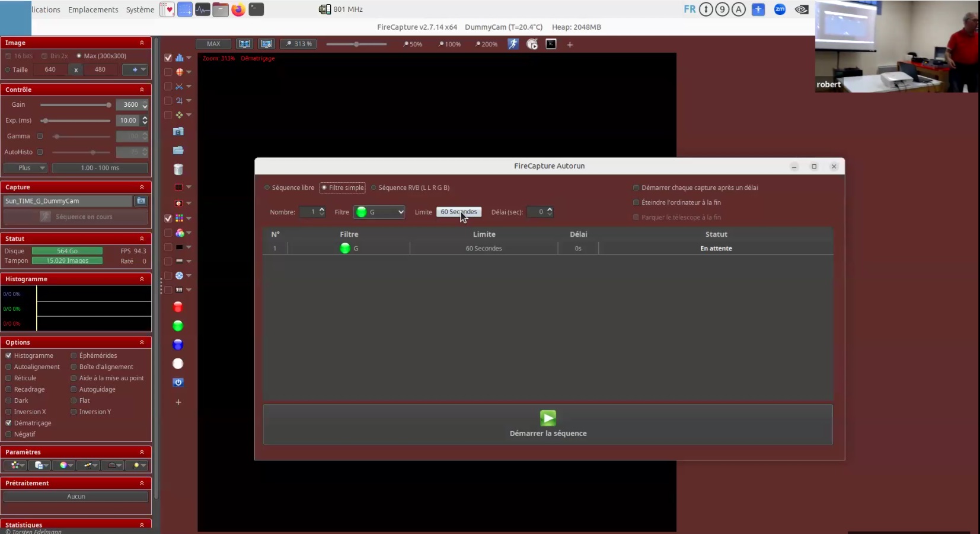Click the '60 Secondes' limit button
The height and width of the screenshot is (534, 980).
point(459,212)
